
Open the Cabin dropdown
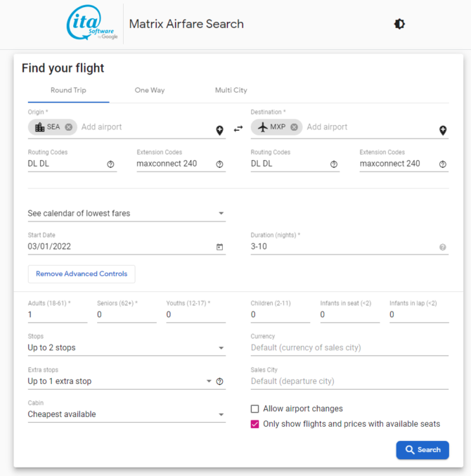click(127, 414)
